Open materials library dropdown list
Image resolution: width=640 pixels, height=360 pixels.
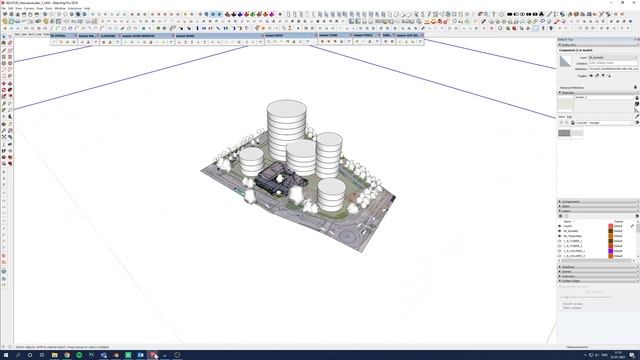(604, 122)
